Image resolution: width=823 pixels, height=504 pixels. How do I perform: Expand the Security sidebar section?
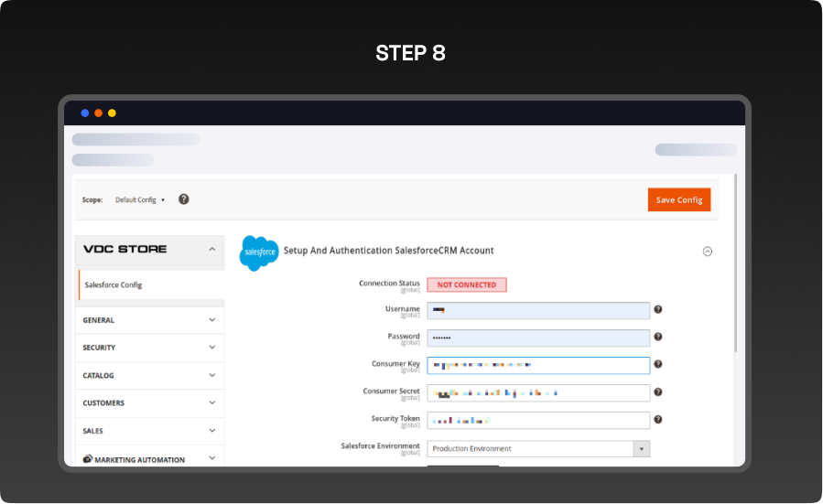pyautogui.click(x=211, y=348)
